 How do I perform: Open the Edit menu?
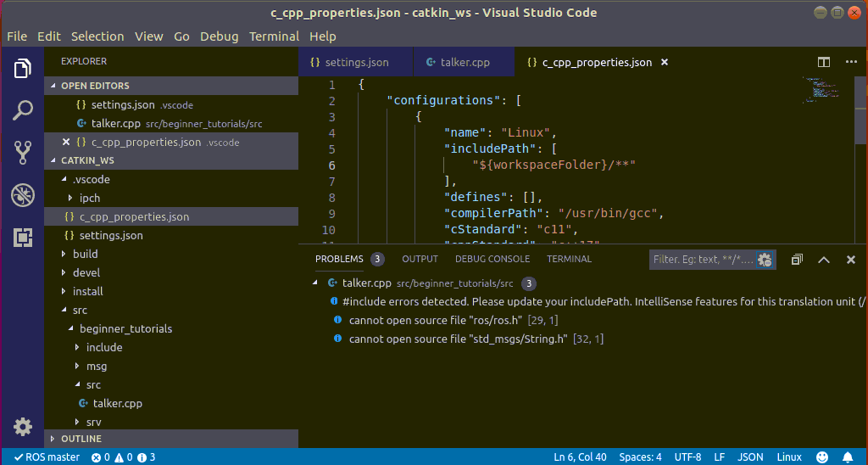pyautogui.click(x=48, y=36)
